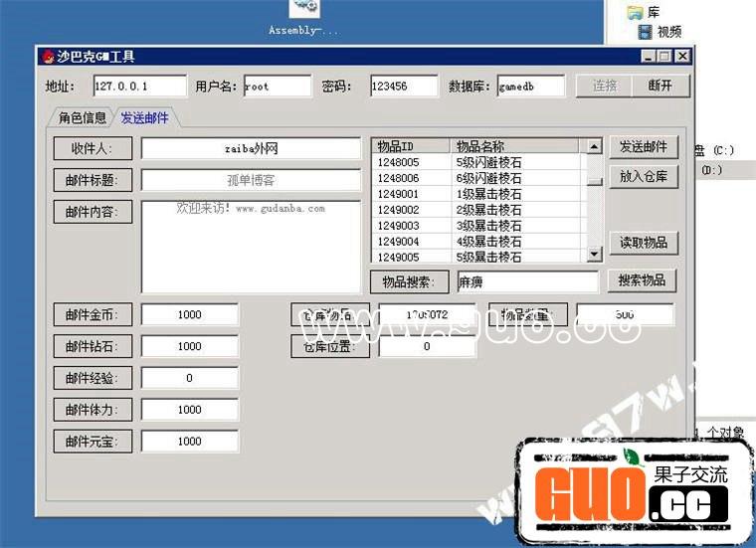Click the 物品名称 column header
Screen dimensions: 756x548
(x=514, y=146)
